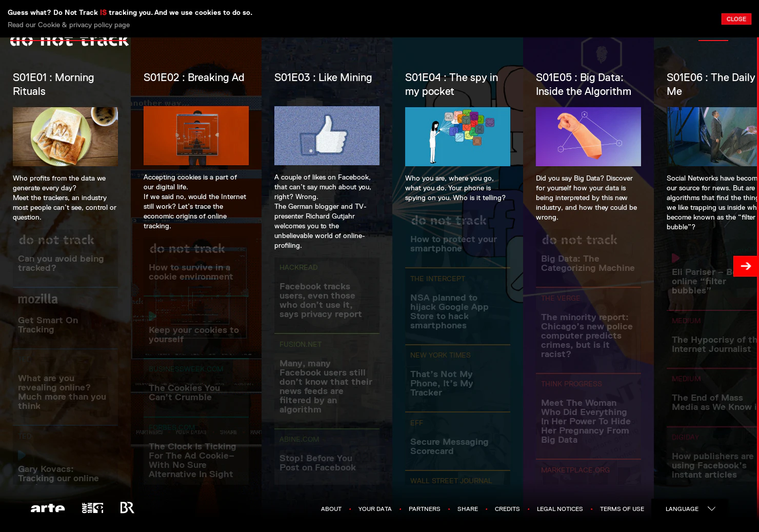Open the About footer menu item
759x532 pixels.
(x=331, y=509)
